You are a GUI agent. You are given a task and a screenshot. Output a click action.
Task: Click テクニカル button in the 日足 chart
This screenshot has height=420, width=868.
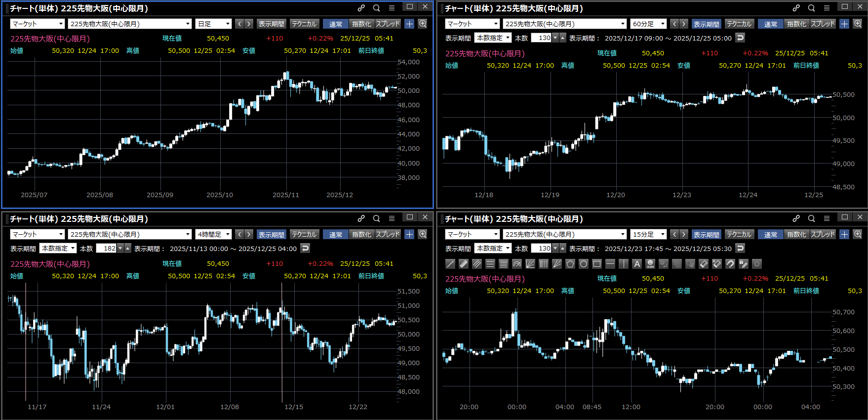[304, 24]
